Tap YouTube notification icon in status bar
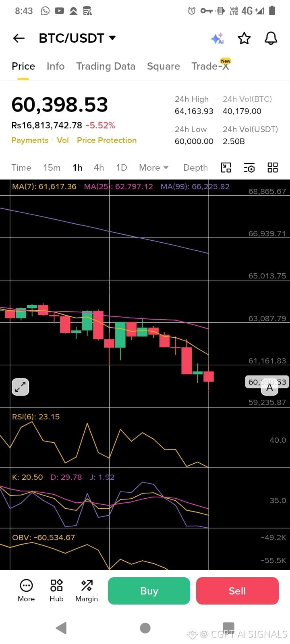The image size is (290, 644). tap(59, 11)
